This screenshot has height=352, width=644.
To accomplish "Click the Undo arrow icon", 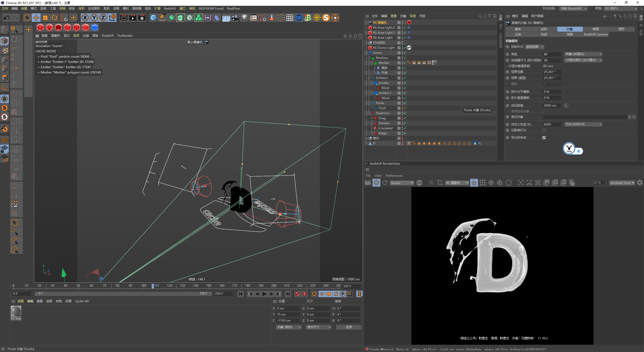I will tap(7, 18).
